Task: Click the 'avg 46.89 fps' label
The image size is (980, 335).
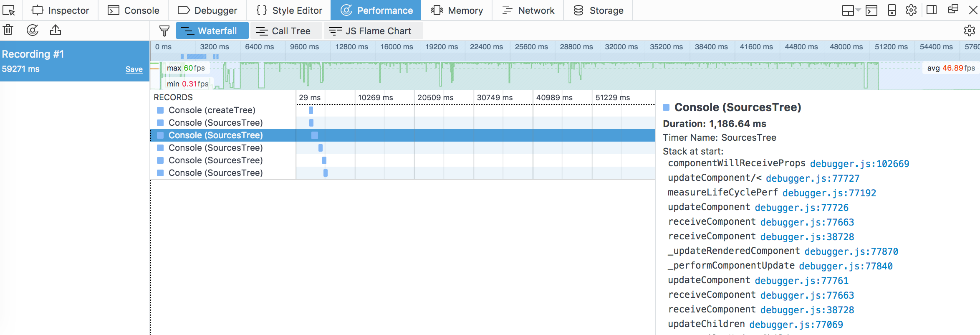Action: click(x=951, y=68)
